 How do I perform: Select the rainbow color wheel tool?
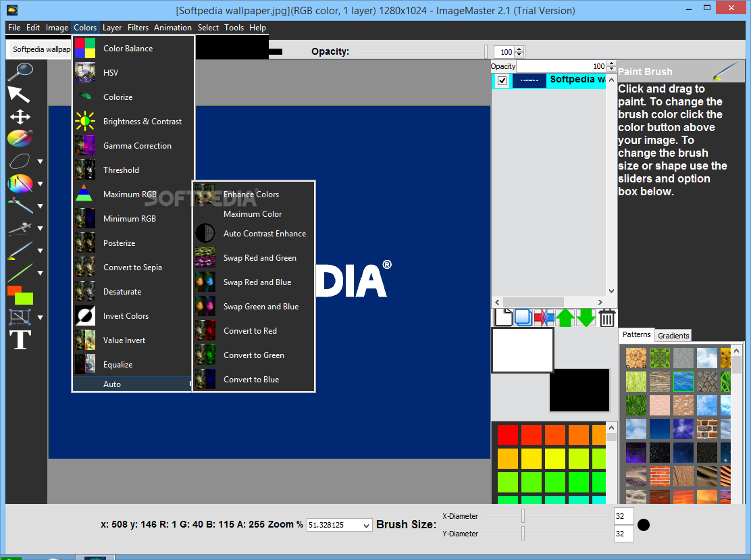coord(20,184)
